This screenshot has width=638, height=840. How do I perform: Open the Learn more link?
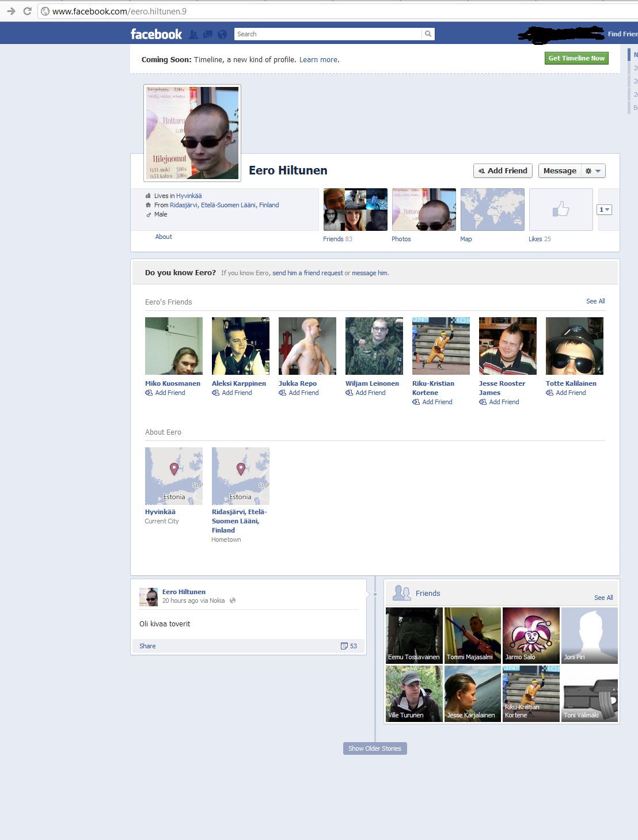point(318,60)
